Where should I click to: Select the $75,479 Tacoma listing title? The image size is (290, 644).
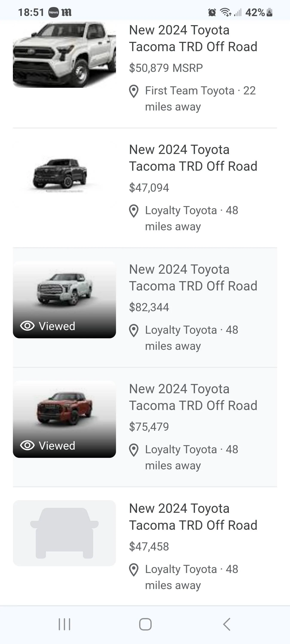point(193,397)
